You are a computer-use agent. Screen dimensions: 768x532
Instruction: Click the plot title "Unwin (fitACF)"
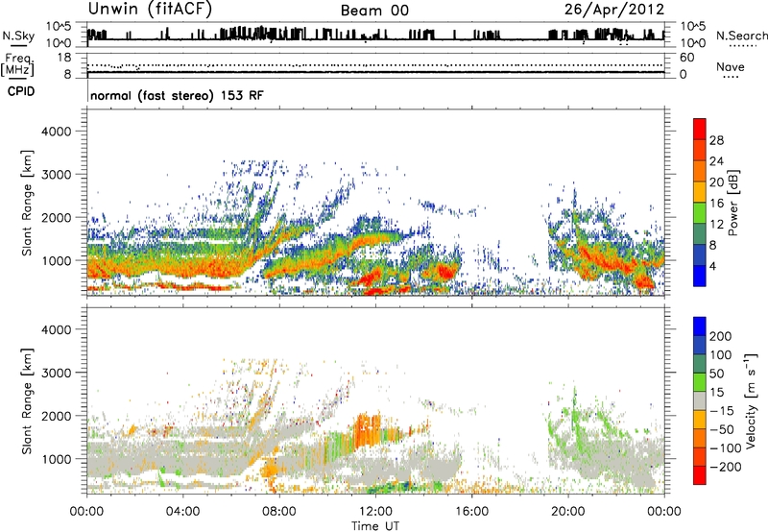(150, 9)
